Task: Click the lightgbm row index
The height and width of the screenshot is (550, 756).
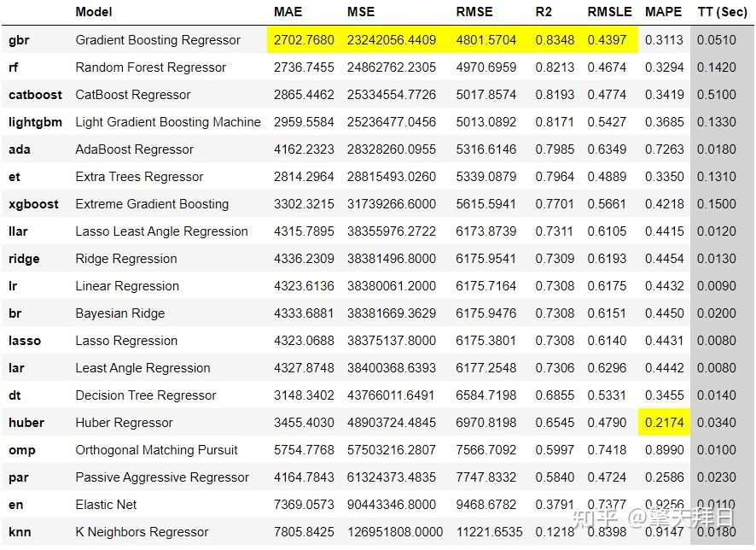Action: 35,122
